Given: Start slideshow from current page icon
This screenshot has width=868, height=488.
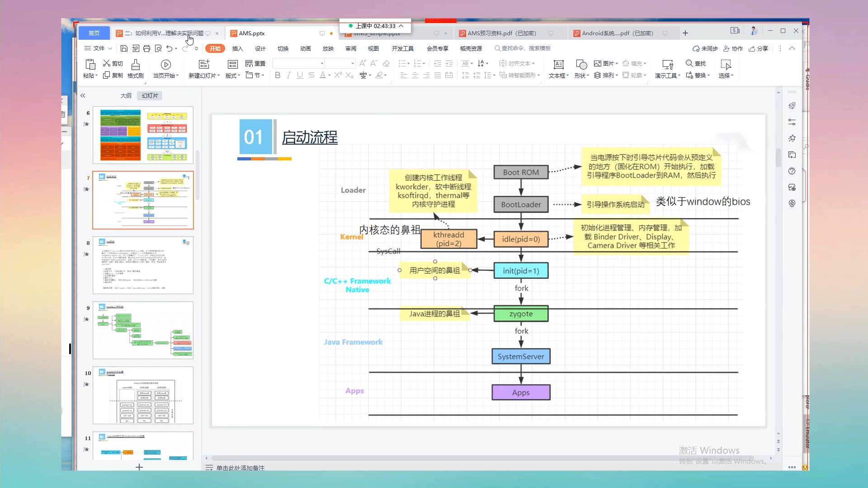Looking at the screenshot, I should click(x=165, y=65).
